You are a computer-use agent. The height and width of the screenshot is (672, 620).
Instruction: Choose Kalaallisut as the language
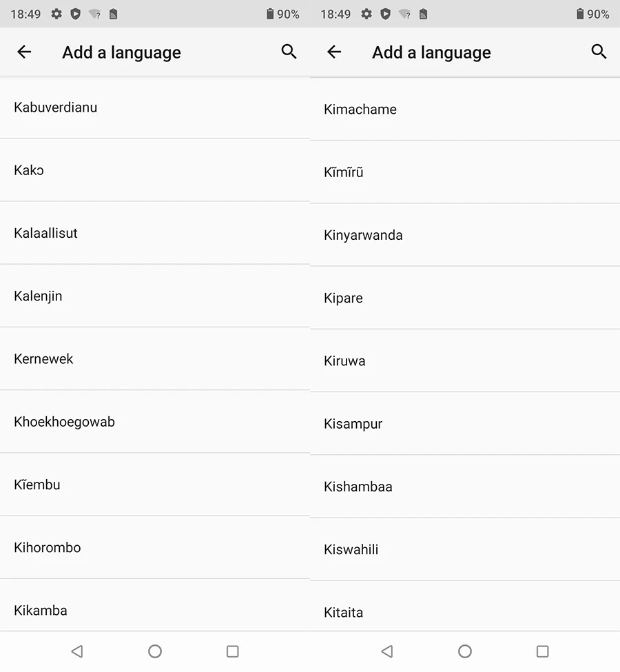[x=46, y=233]
